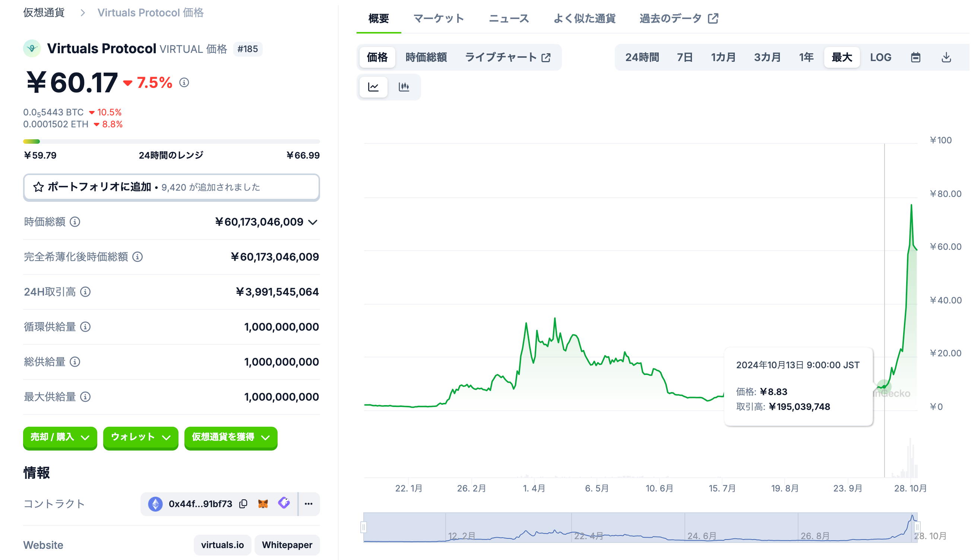Expand the 売却 / 購入 dropdown
Image resolution: width=971 pixels, height=560 pixels.
point(60,437)
